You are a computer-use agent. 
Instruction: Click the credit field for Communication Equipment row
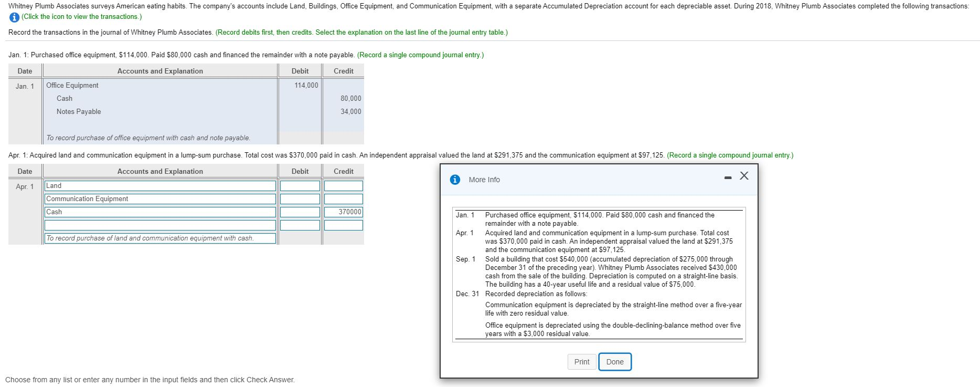tap(344, 199)
